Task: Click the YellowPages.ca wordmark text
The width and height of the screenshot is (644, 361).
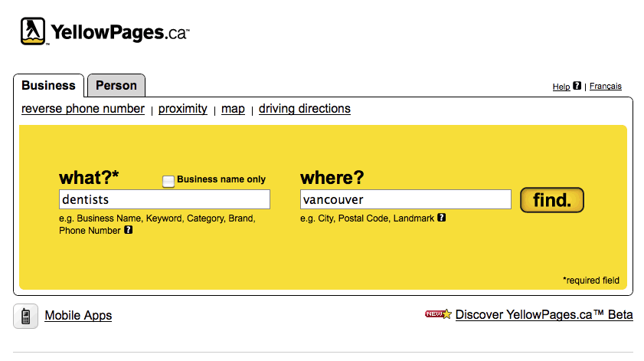Action: pos(120,32)
